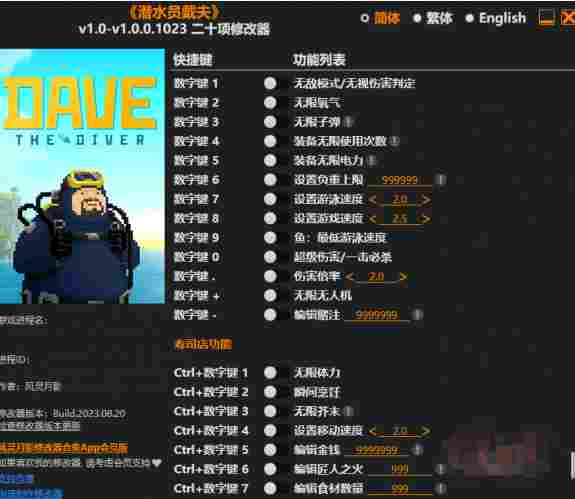Toggle 无敌模式 god mode option
Viewport: 575px width, 499px height.
(x=270, y=83)
